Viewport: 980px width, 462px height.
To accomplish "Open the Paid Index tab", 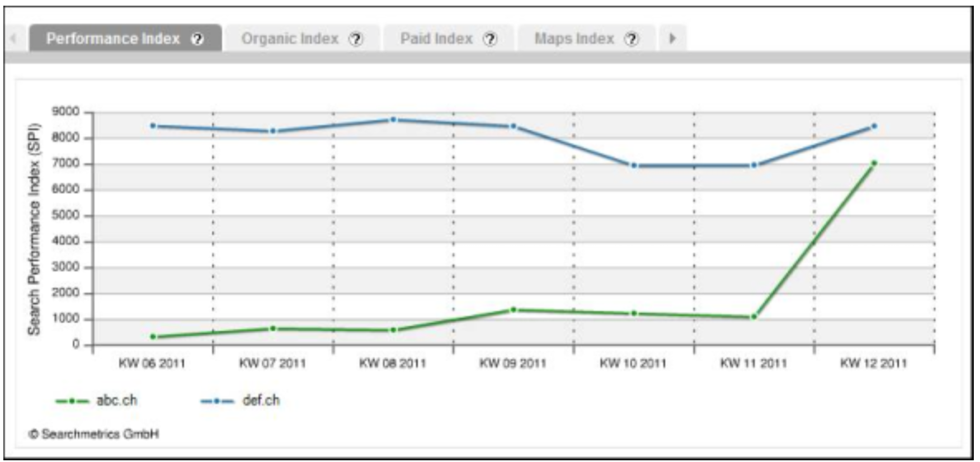I will coord(436,39).
